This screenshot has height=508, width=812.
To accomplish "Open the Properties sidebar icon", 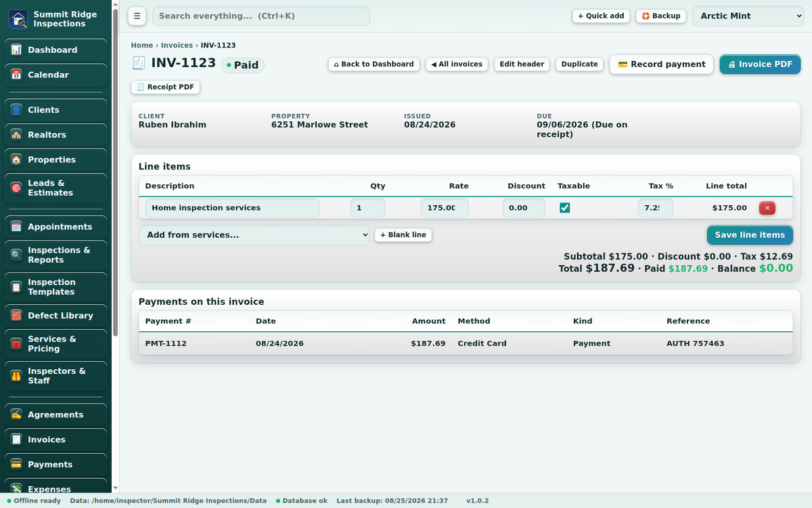I will pos(16,160).
